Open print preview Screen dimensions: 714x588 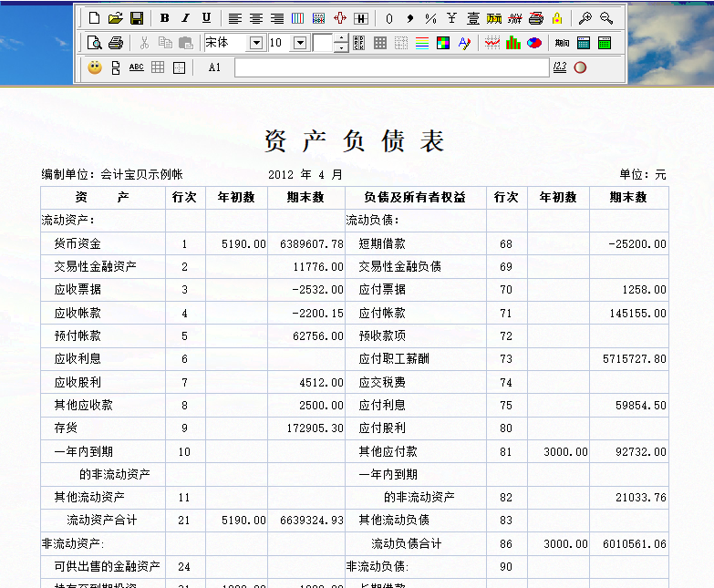(94, 43)
